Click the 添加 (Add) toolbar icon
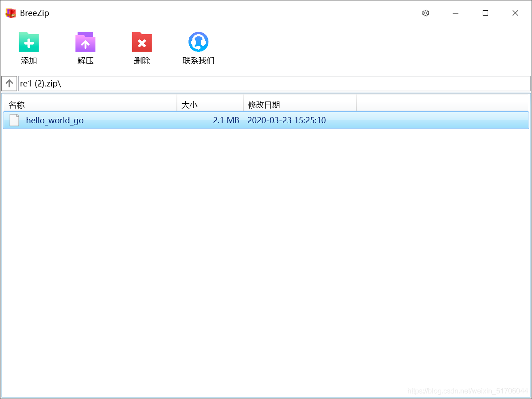The width and height of the screenshot is (532, 399). 29,42
